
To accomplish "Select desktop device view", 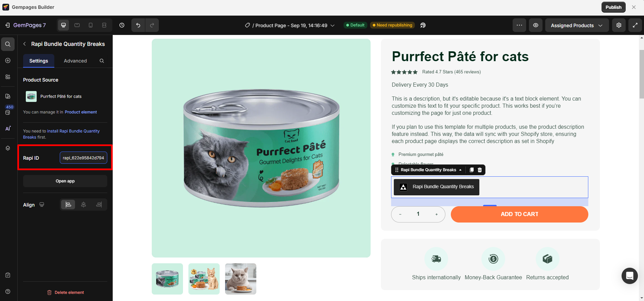I will (x=63, y=25).
